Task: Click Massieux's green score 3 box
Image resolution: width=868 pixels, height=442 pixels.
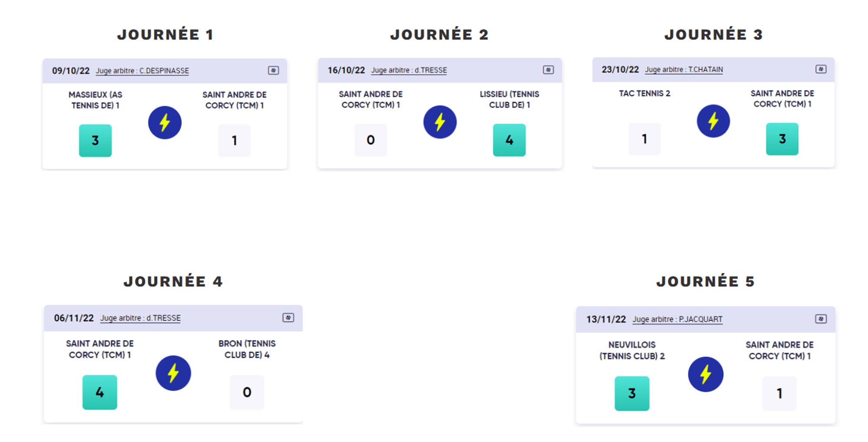Action: pyautogui.click(x=95, y=141)
